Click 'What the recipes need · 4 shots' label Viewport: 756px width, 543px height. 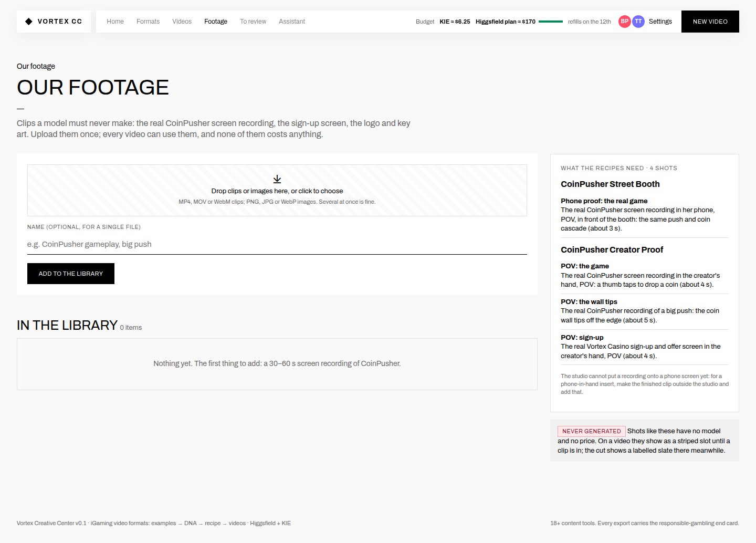pyautogui.click(x=619, y=168)
